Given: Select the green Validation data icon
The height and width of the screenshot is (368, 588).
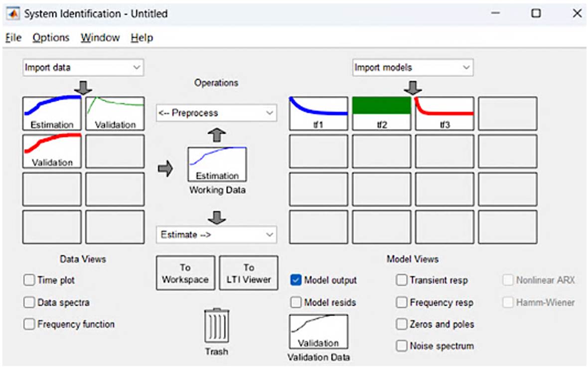Looking at the screenshot, I should click(115, 114).
